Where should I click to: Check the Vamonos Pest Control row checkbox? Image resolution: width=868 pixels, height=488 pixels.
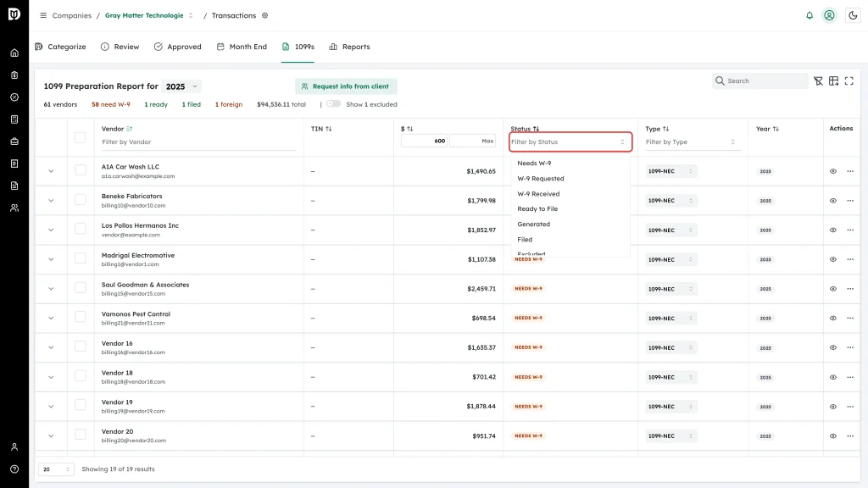(81, 317)
